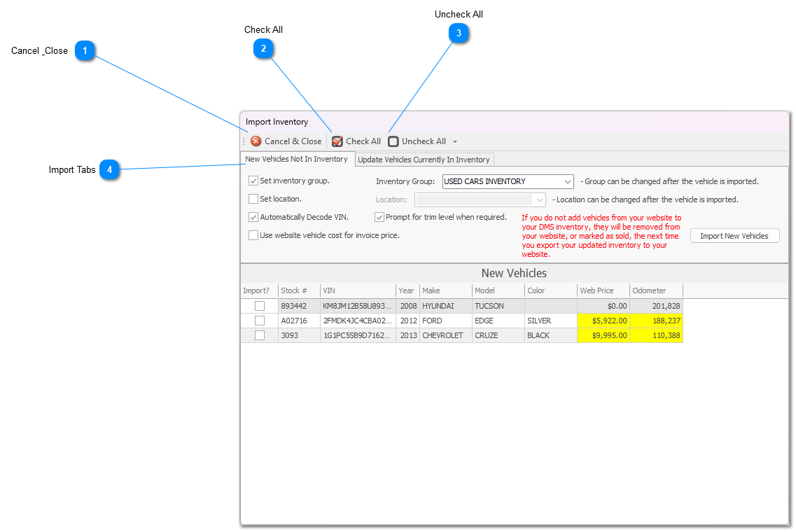
Task: Click the Model column header
Action: pos(498,290)
